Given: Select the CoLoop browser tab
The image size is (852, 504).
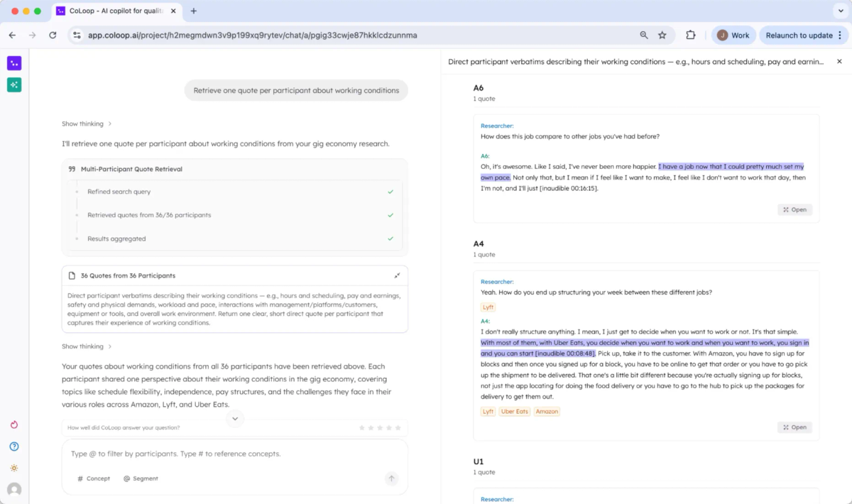Looking at the screenshot, I should click(x=117, y=11).
